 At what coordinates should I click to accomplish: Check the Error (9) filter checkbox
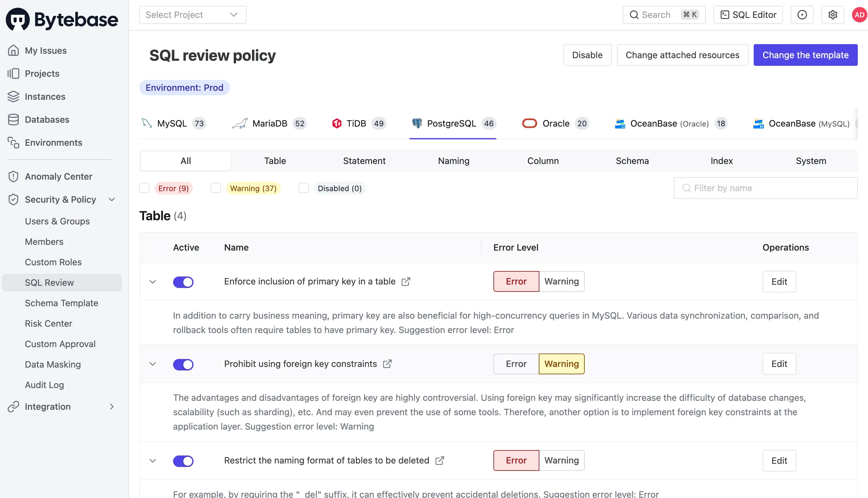(144, 188)
